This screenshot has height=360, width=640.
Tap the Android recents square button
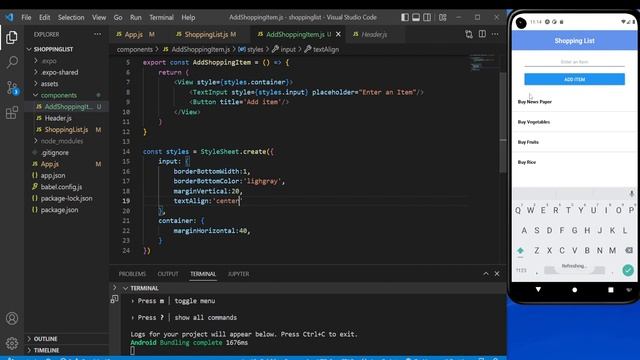pyautogui.click(x=611, y=290)
